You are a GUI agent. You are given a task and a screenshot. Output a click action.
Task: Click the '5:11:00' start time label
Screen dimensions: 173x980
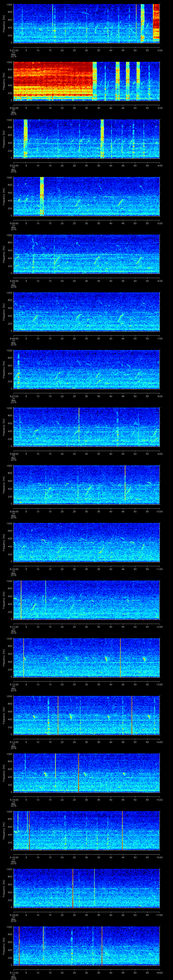14,627
